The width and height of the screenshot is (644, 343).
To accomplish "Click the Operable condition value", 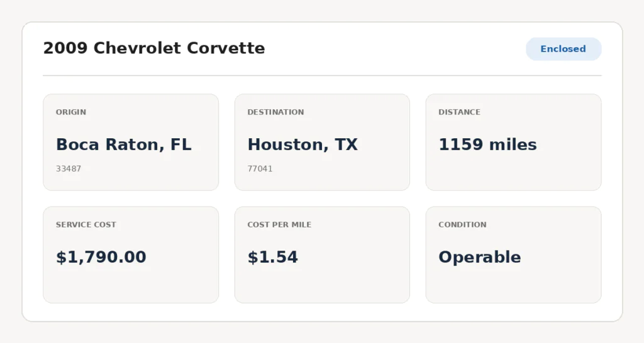I will [480, 258].
